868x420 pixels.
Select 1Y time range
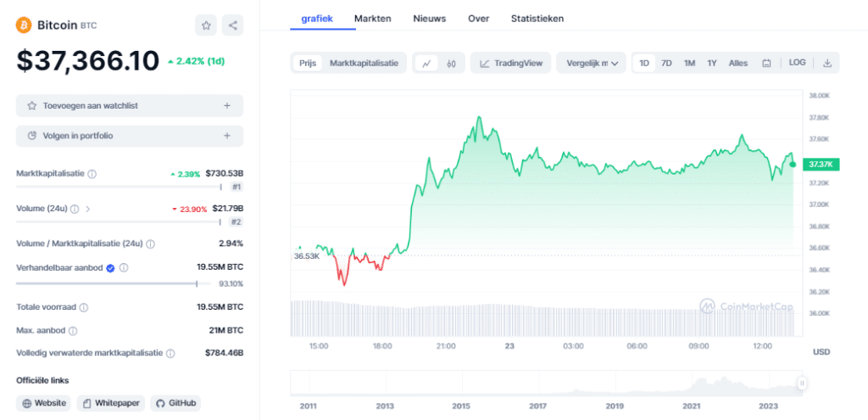712,63
